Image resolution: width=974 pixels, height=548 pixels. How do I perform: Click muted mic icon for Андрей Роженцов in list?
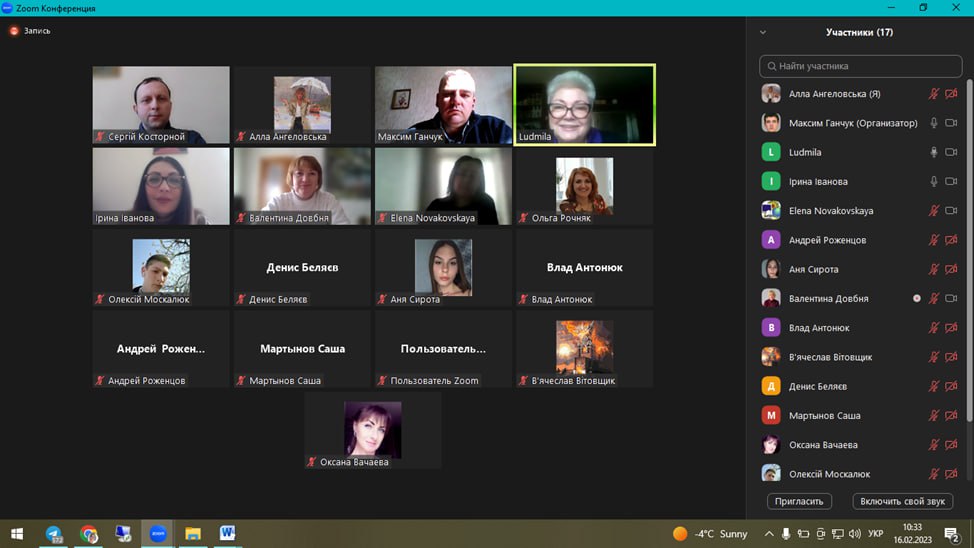click(934, 240)
